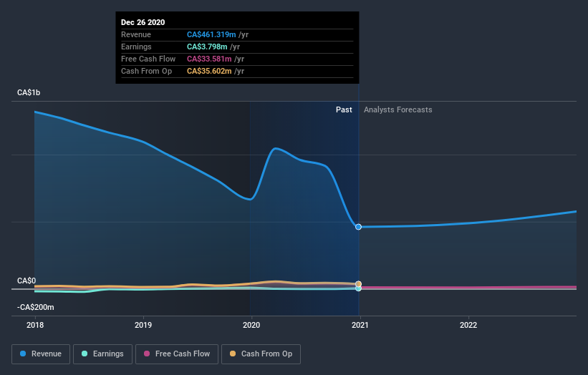Select the teal Earnings data point at 2021
Screen dimensions: 588x375
(x=359, y=288)
